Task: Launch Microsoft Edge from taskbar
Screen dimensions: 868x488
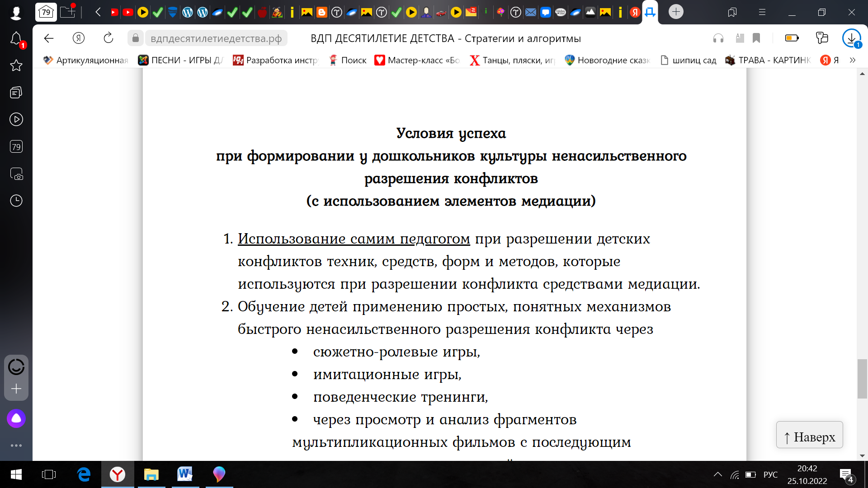Action: click(84, 474)
